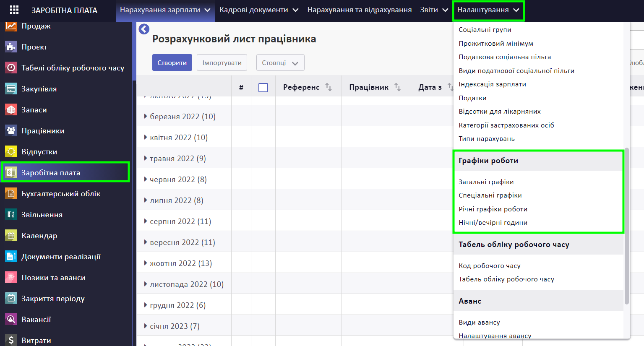This screenshot has height=346, width=644.
Task: Toggle the select-all checkbox in table header
Action: [263, 88]
